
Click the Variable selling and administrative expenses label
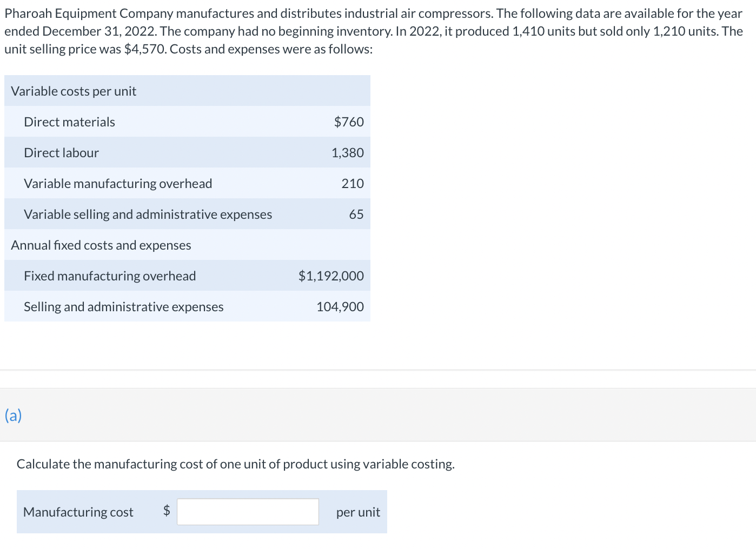coord(148,215)
